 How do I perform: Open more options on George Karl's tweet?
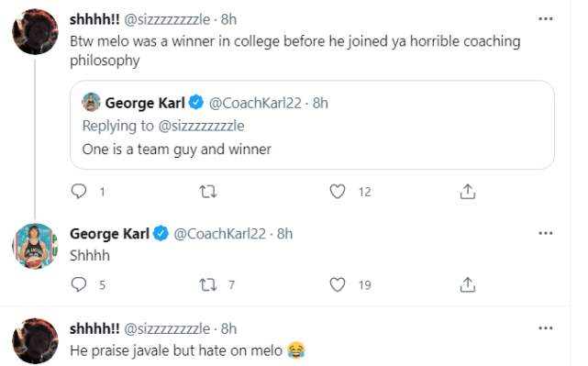pos(546,233)
